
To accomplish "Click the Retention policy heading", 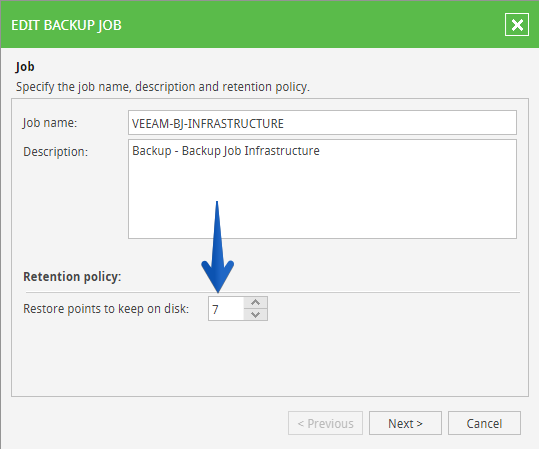I will [x=72, y=276].
